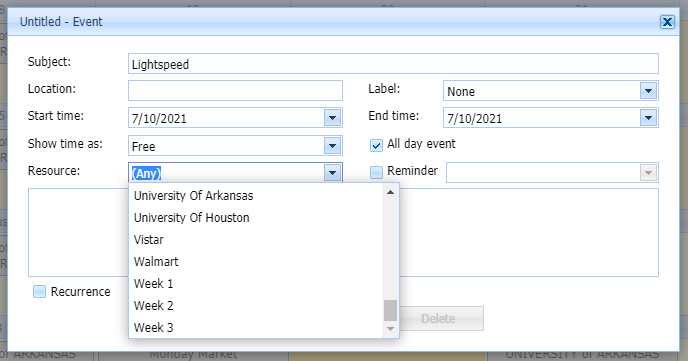688x361 pixels.
Task: Enable the Reminder checkbox
Action: 376,172
